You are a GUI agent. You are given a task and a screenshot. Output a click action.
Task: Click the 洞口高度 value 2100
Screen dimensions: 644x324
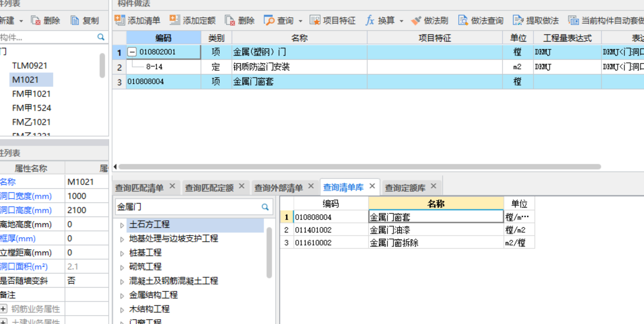click(x=87, y=210)
